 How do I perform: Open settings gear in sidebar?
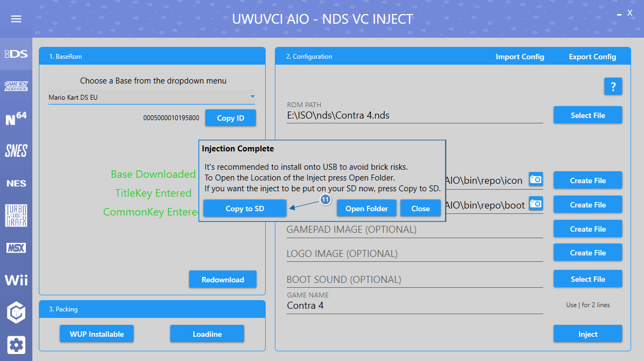tap(16, 345)
